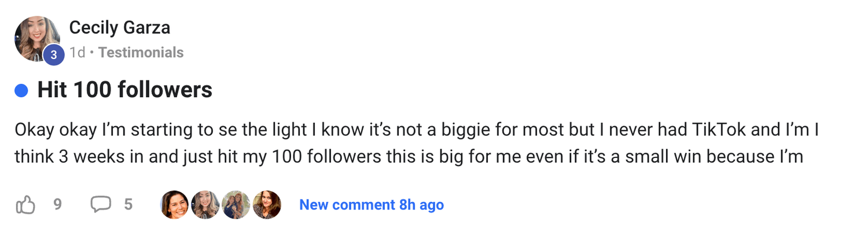The image size is (868, 235).
Task: Click the comment count 5
Action: pyautogui.click(x=128, y=204)
